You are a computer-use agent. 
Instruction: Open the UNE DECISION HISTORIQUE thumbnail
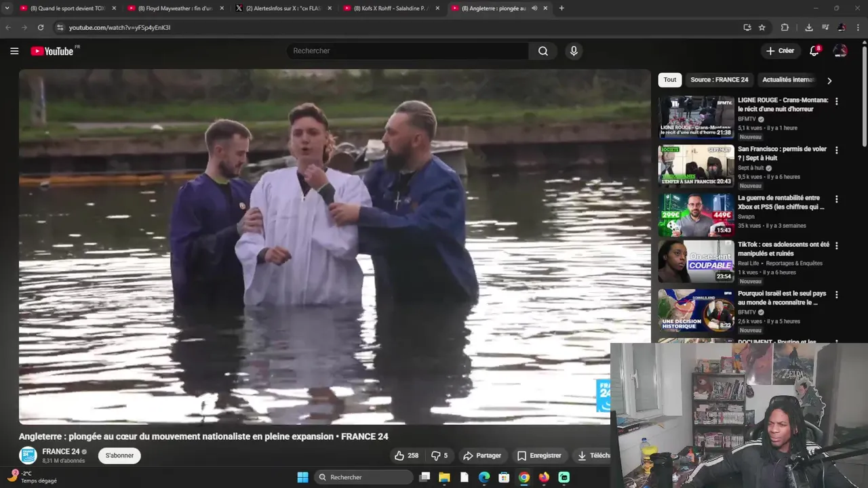(x=696, y=310)
